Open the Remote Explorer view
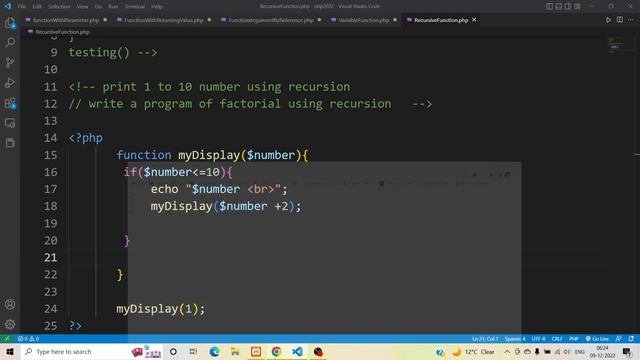Image resolution: width=640 pixels, height=360 pixels. point(10,123)
